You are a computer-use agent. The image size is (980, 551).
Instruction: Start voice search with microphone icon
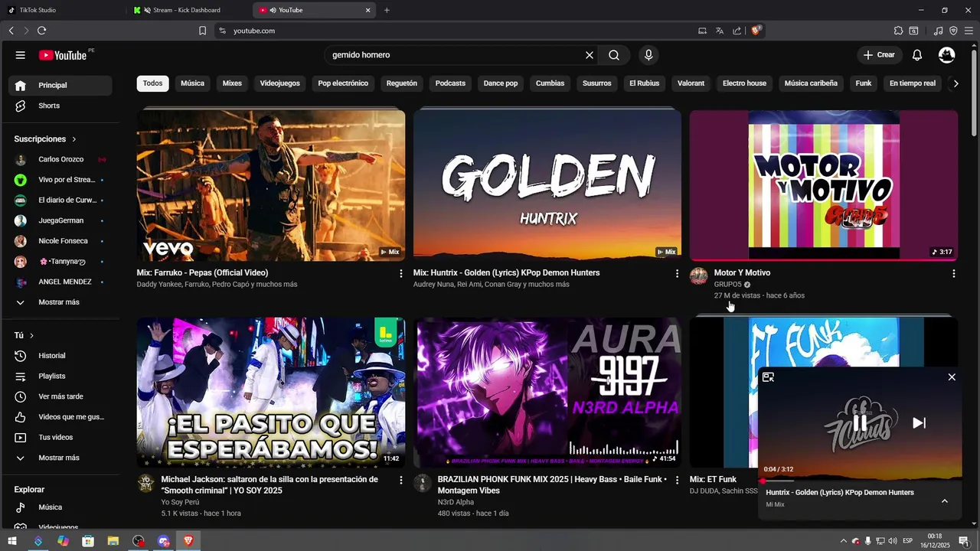coord(648,55)
